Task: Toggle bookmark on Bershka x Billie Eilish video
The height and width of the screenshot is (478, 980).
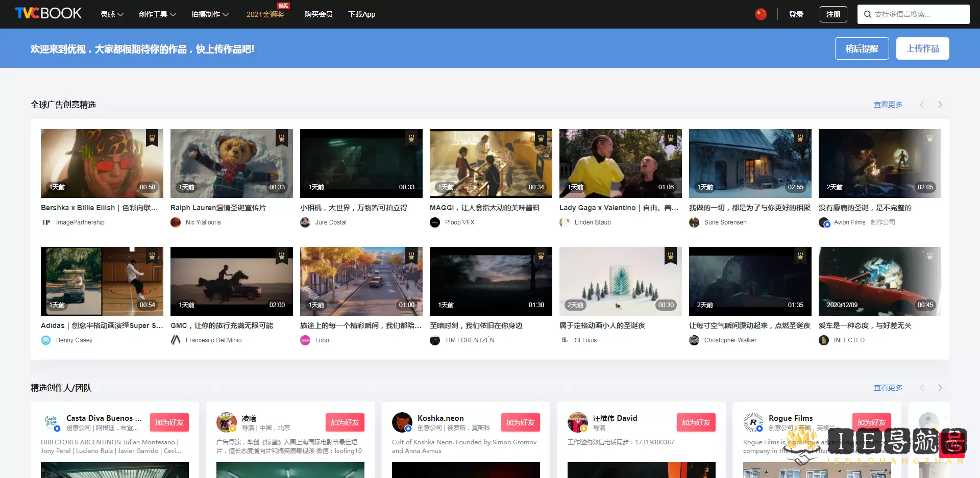Action: 152,138
